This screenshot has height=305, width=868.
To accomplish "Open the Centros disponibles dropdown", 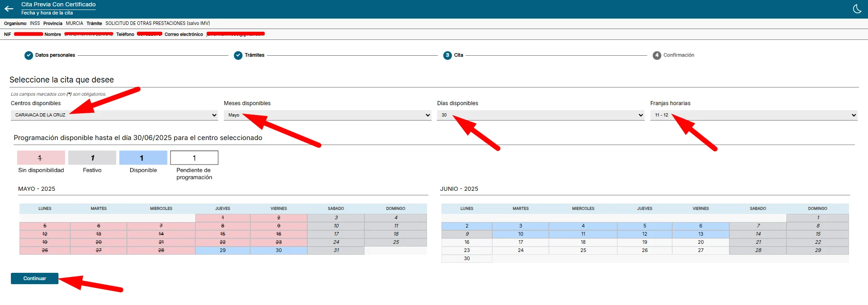I will (x=114, y=115).
